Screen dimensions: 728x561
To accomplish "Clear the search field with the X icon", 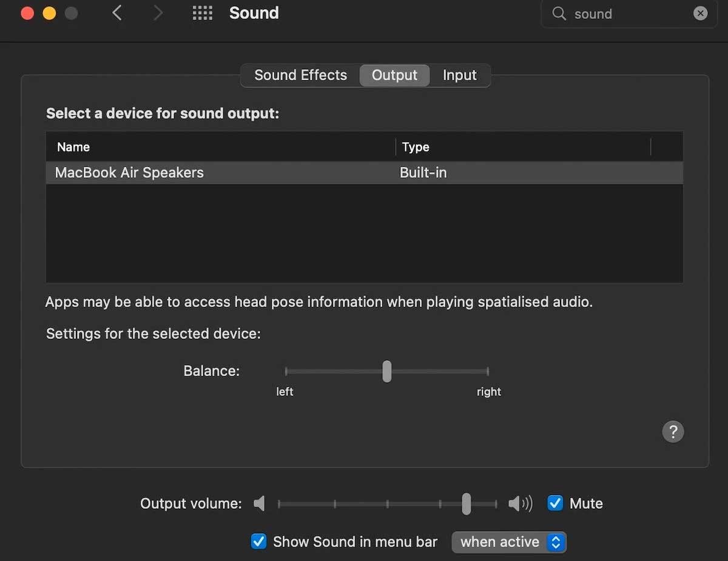I will point(701,13).
